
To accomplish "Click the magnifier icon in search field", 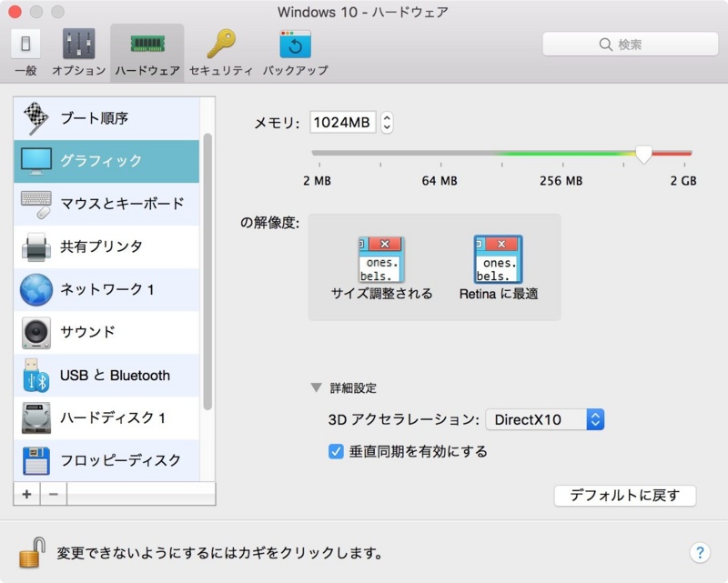I will coord(605,45).
